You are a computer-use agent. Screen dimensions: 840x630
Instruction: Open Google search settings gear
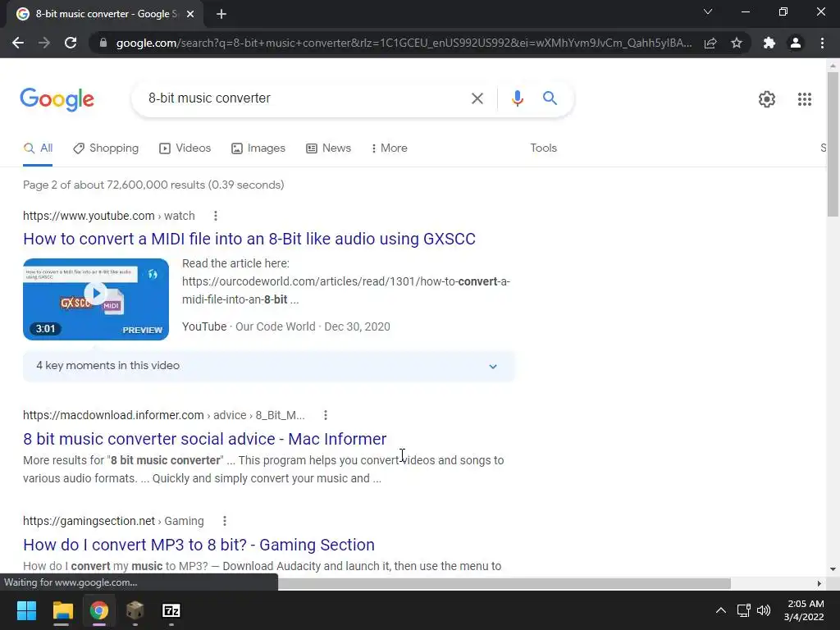(767, 99)
